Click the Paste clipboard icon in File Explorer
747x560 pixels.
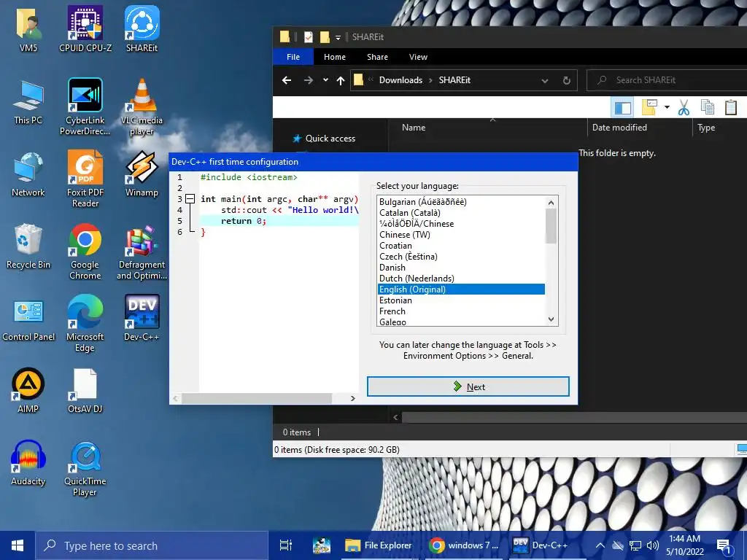731,107
